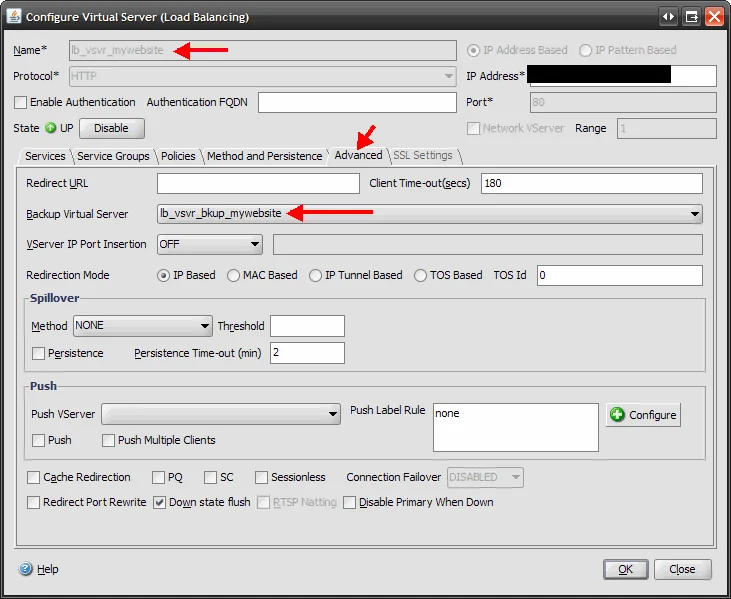Open VServer IP Port Insertion dropdown
This screenshot has width=731, height=599.
210,244
